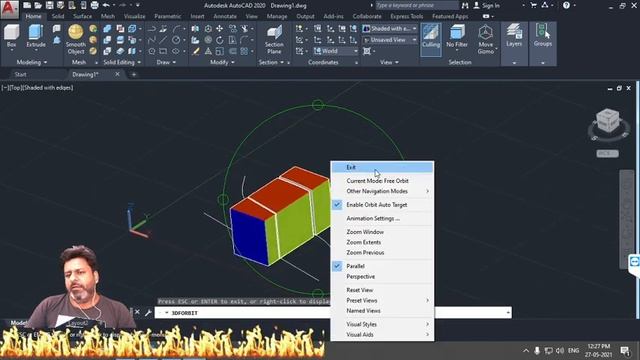Click the Open file icon in quick access toolbar
The height and width of the screenshot is (360, 640).
38,5
